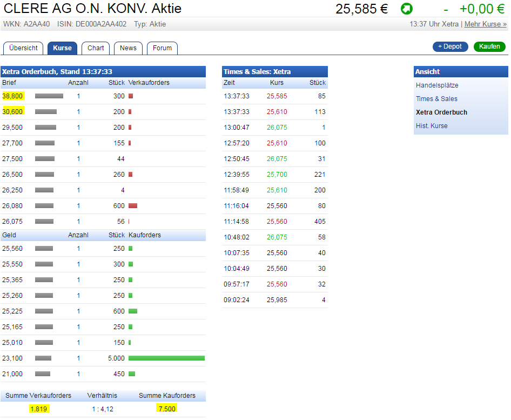Click the trade time 13:00:47
The width and height of the screenshot is (511, 420).
pos(237,128)
